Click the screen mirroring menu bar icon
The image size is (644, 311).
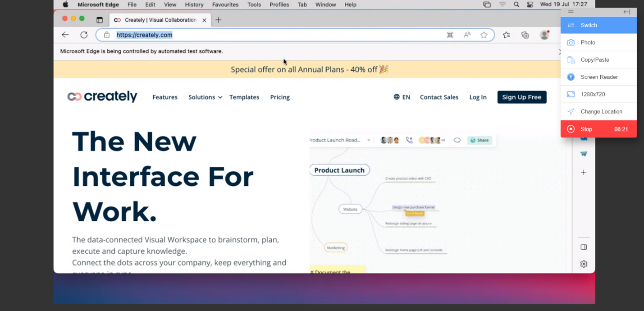tap(487, 5)
